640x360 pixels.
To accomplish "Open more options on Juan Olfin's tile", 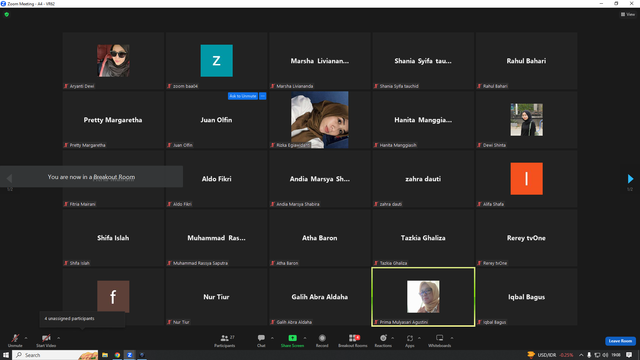I will [263, 96].
